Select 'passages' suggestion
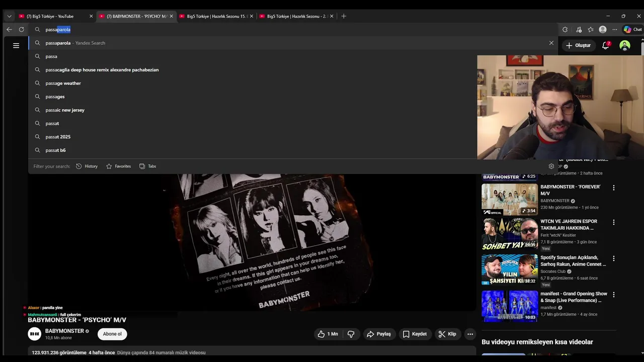The height and width of the screenshot is (362, 644). [x=253, y=97]
